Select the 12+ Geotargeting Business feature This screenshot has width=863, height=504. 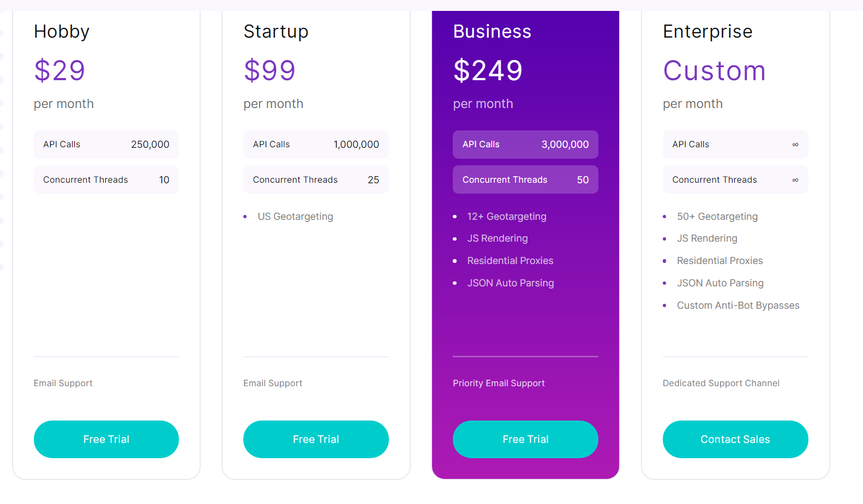[x=506, y=217]
